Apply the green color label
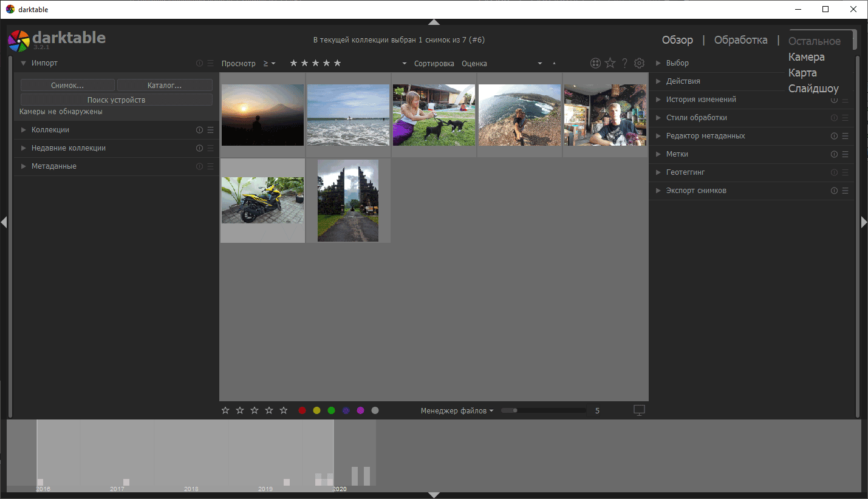 (x=331, y=411)
